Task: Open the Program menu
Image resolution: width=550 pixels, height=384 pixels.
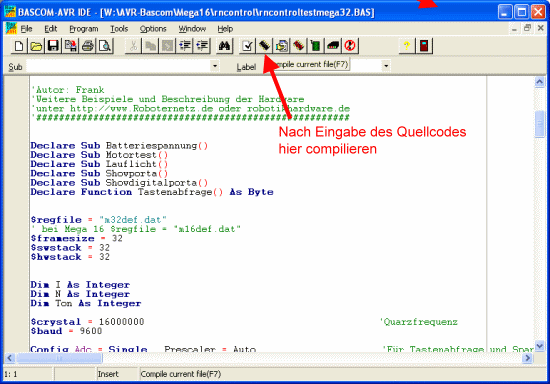Action: [x=83, y=29]
